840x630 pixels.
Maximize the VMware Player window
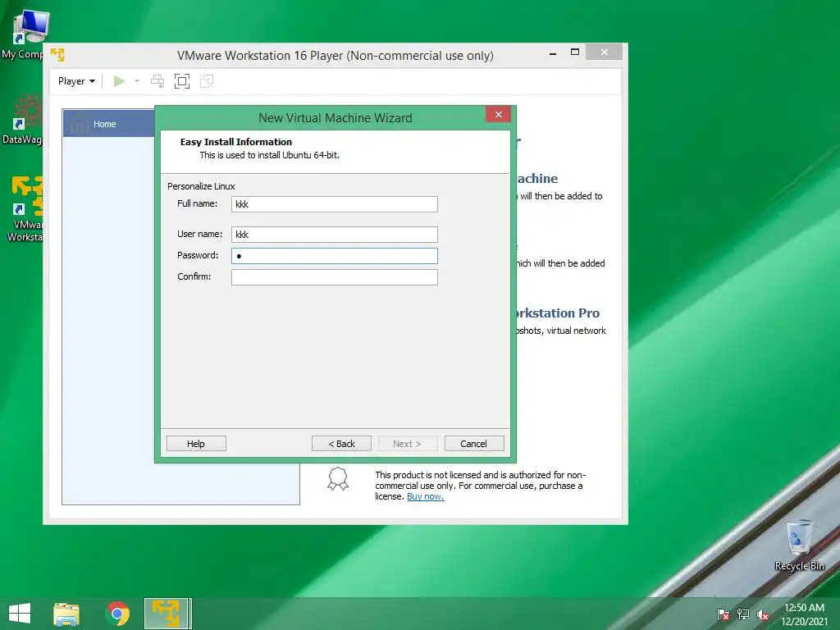click(575, 52)
